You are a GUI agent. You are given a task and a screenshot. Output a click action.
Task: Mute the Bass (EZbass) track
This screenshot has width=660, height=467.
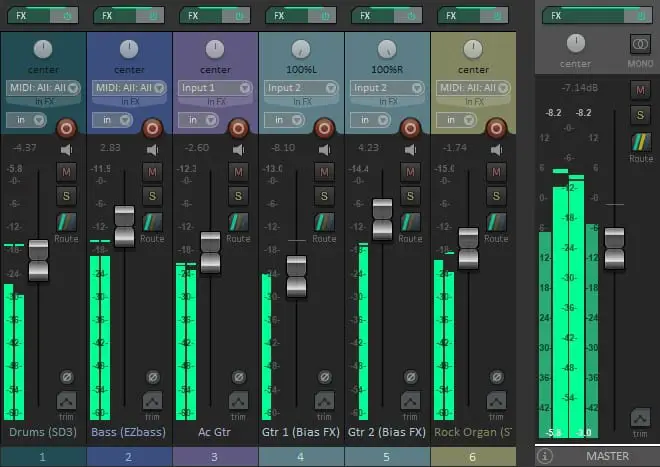[x=152, y=172]
